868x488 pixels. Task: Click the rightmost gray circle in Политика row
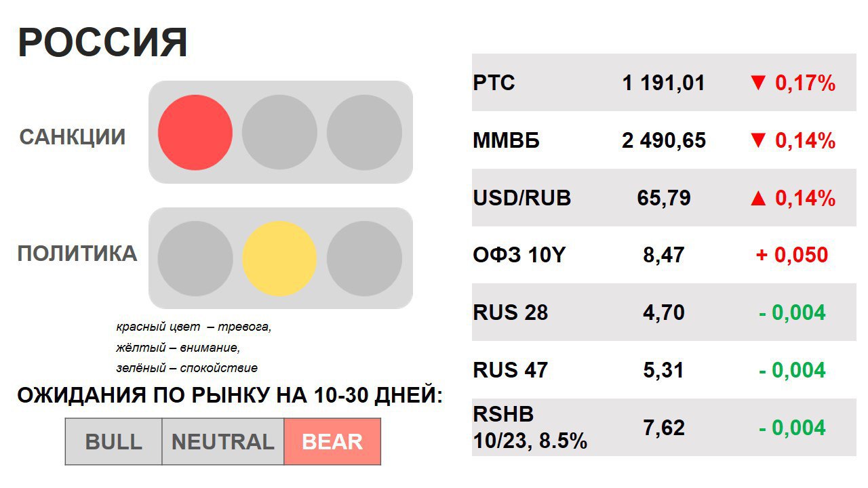[x=364, y=258]
